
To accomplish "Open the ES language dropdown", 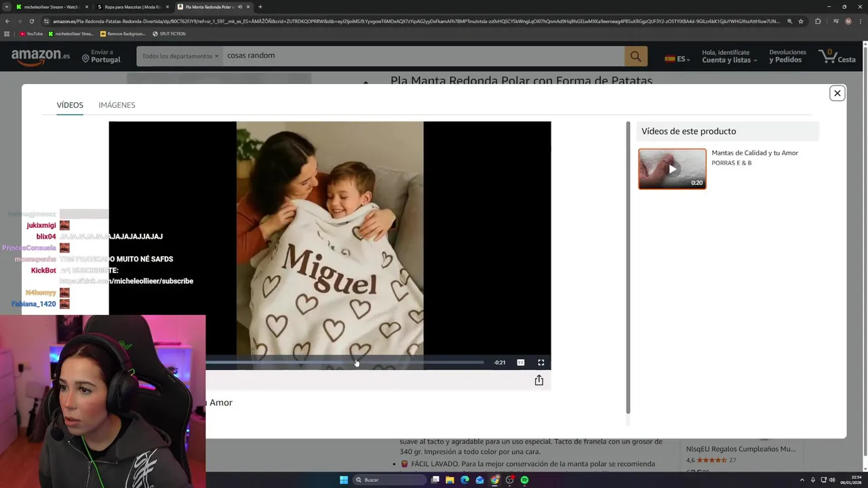I will pyautogui.click(x=677, y=59).
